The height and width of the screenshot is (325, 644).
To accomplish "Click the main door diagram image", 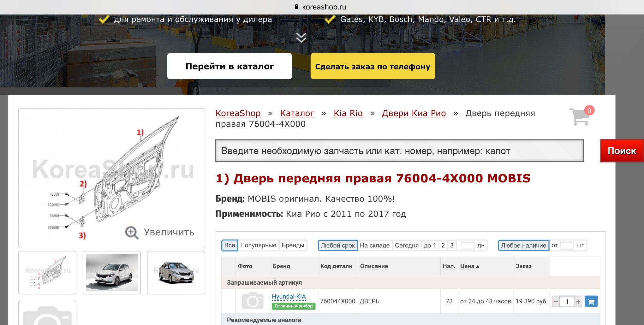I will (112, 178).
